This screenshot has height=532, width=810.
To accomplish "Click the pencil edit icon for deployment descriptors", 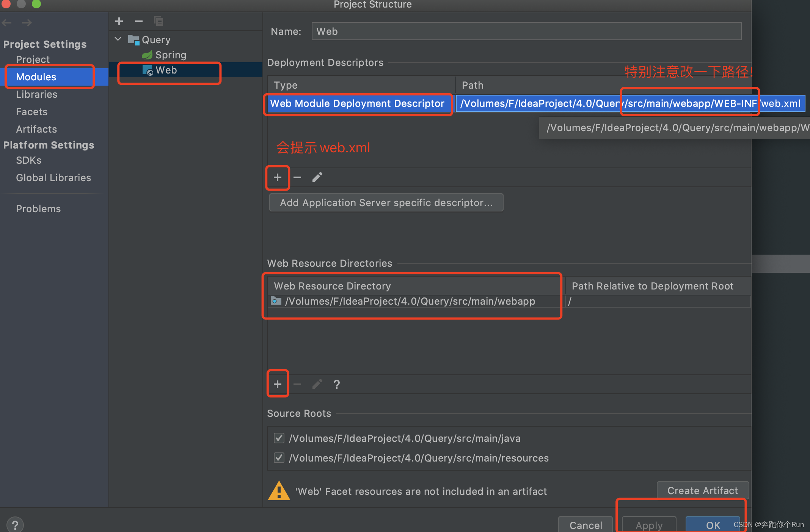I will (317, 177).
